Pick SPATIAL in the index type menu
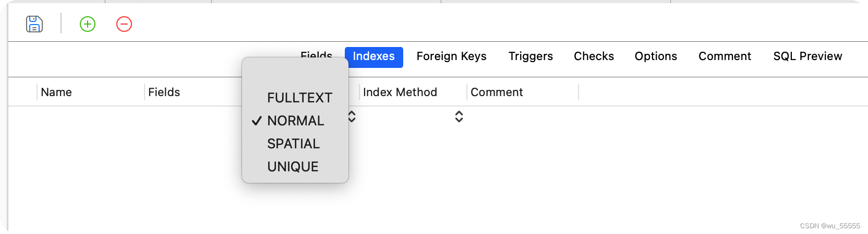This screenshot has width=868, height=234. click(x=293, y=144)
